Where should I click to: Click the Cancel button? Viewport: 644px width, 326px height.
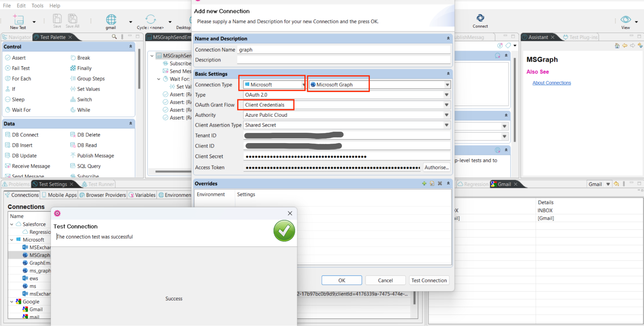coord(385,280)
